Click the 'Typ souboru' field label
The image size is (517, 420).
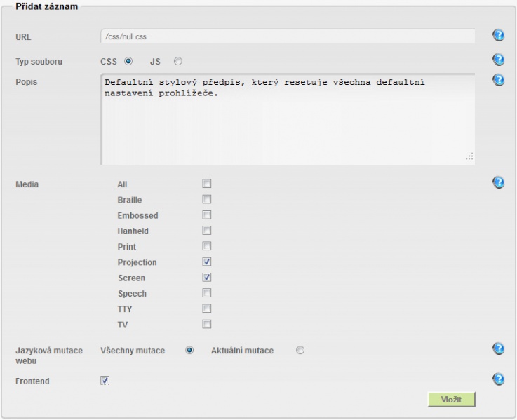click(39, 62)
